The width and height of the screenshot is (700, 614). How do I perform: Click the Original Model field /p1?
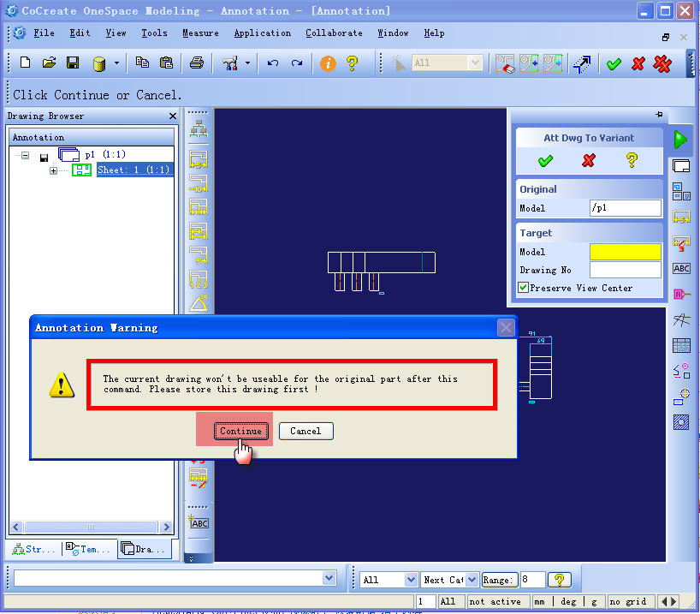pos(625,208)
